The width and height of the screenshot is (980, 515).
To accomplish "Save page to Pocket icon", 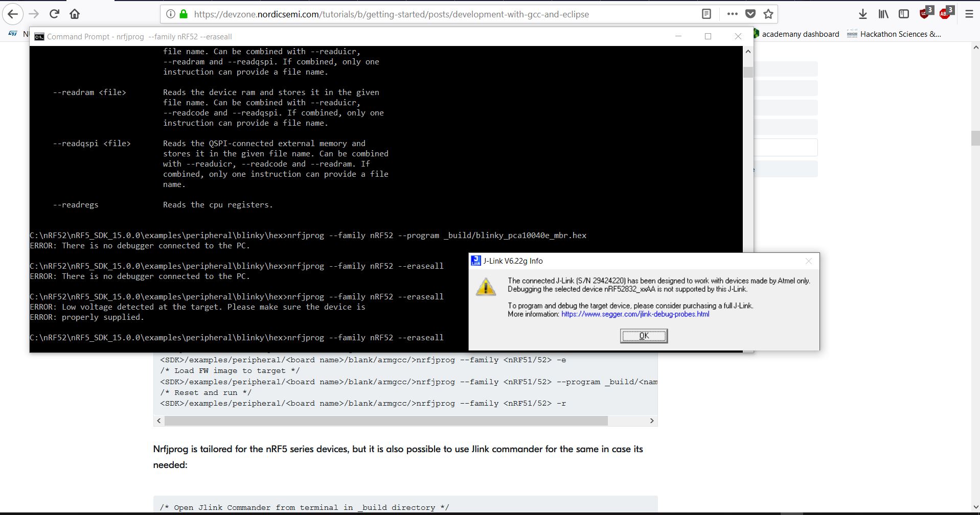I will tap(750, 14).
